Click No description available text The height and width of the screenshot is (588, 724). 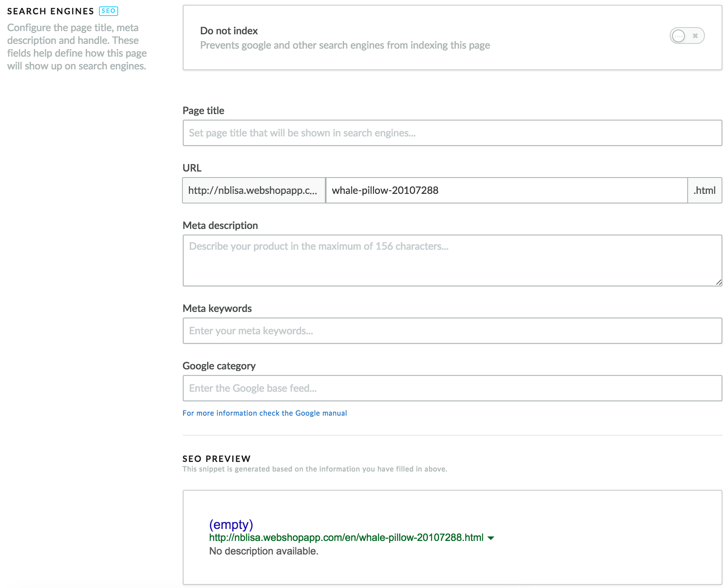pos(264,551)
